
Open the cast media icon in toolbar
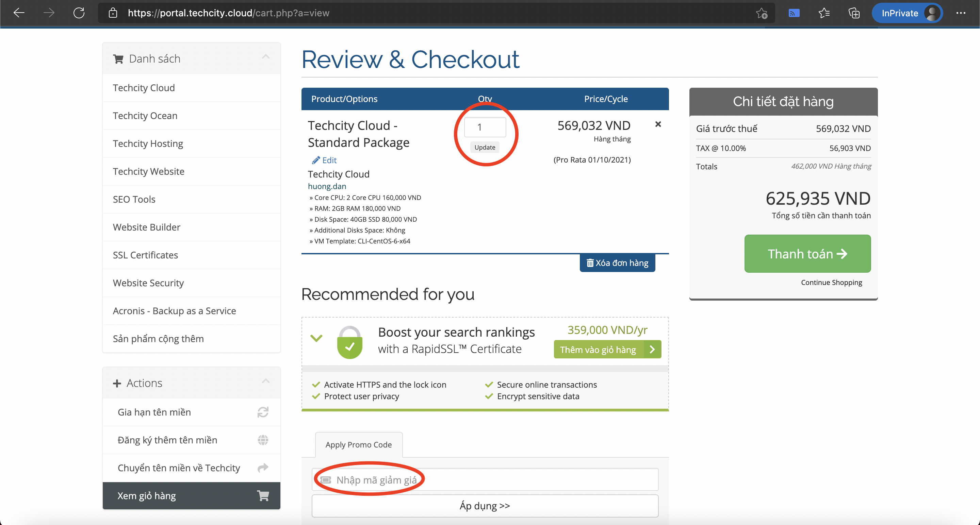point(794,13)
